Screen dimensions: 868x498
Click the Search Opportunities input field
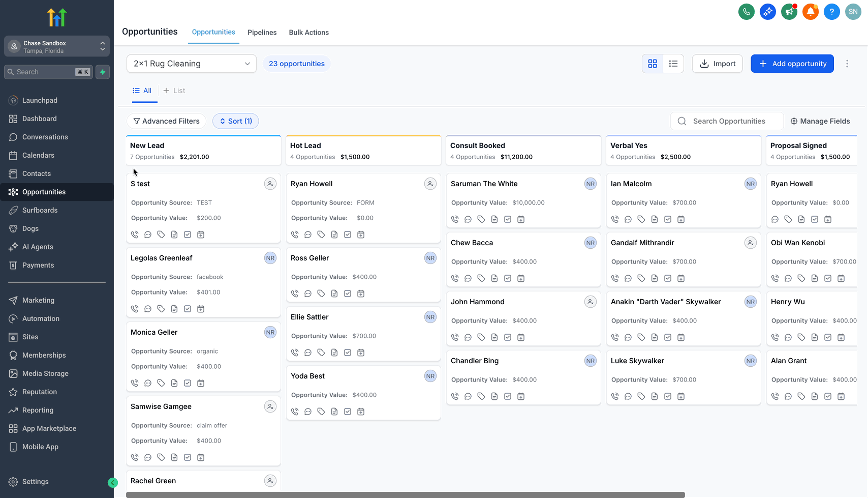(x=729, y=121)
